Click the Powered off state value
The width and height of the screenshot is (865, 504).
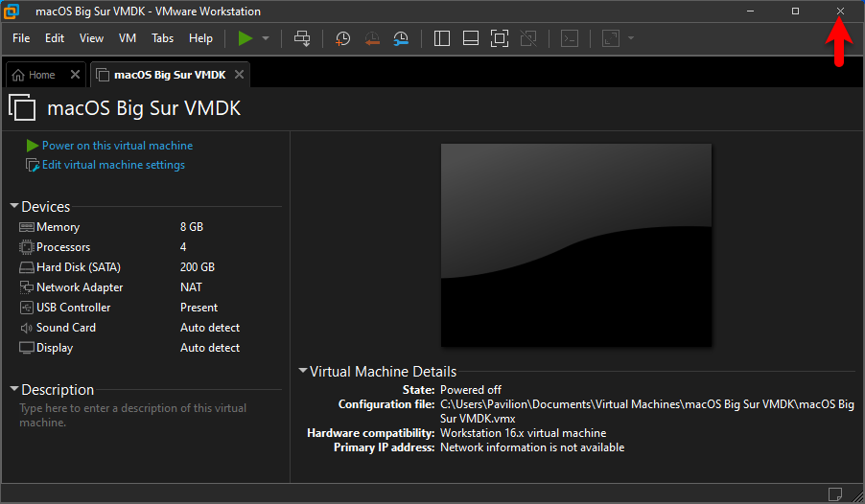471,390
